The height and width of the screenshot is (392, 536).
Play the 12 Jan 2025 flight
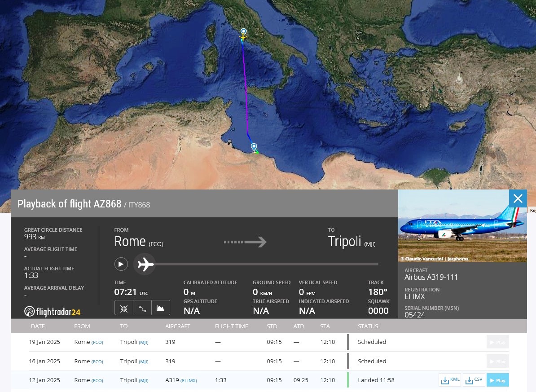click(498, 380)
